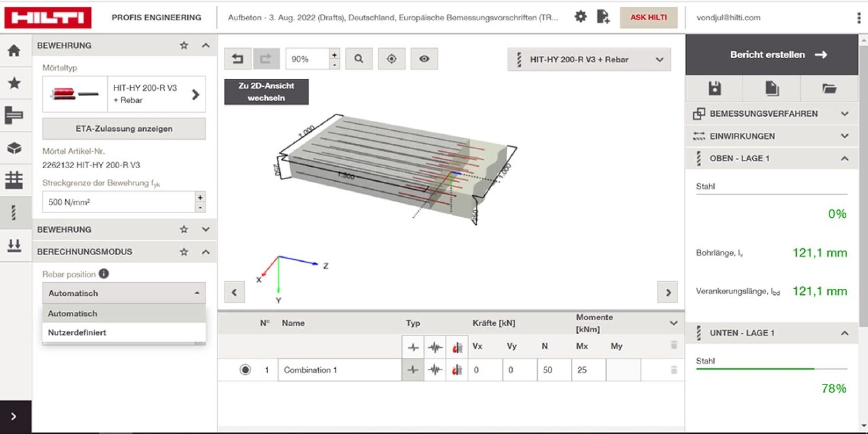
Task: Click the magnifier zoom search icon
Action: (359, 59)
